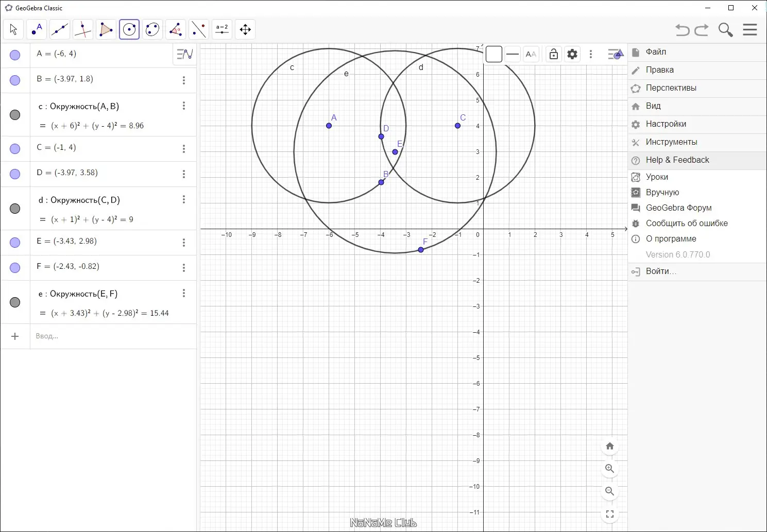Select the Ellipse conic tool
This screenshot has width=767, height=532.
[152, 29]
